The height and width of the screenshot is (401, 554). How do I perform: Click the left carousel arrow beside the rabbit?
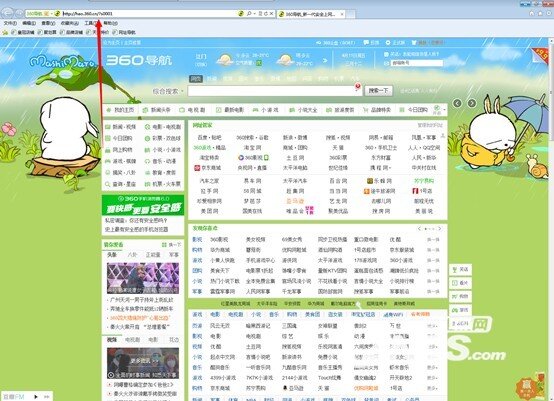pyautogui.click(x=457, y=103)
